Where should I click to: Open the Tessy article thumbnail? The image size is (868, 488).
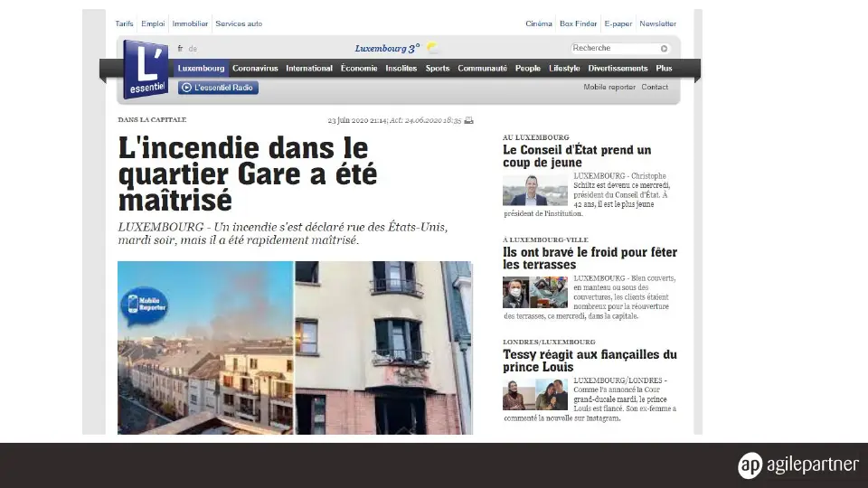point(535,395)
